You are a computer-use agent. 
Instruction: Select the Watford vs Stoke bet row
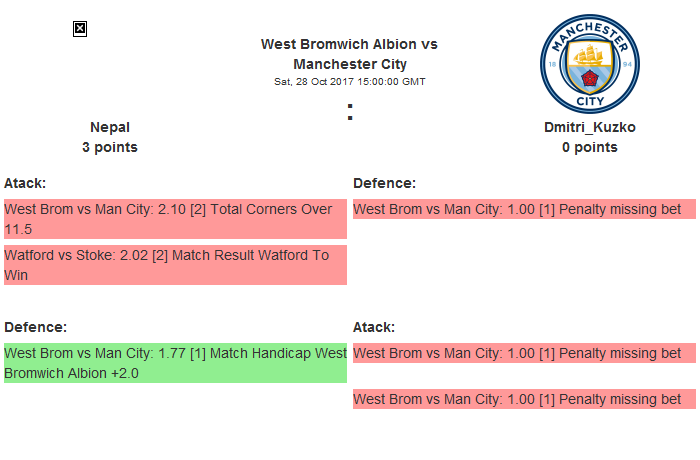(x=174, y=265)
